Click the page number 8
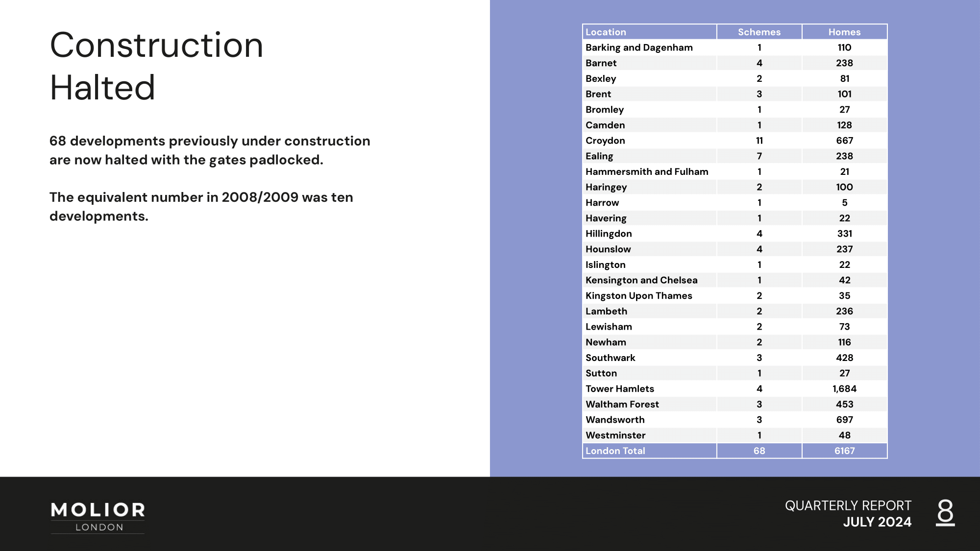Image resolution: width=980 pixels, height=551 pixels. click(945, 512)
